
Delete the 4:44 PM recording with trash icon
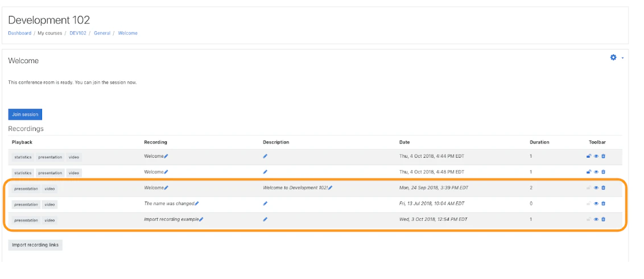coord(604,156)
